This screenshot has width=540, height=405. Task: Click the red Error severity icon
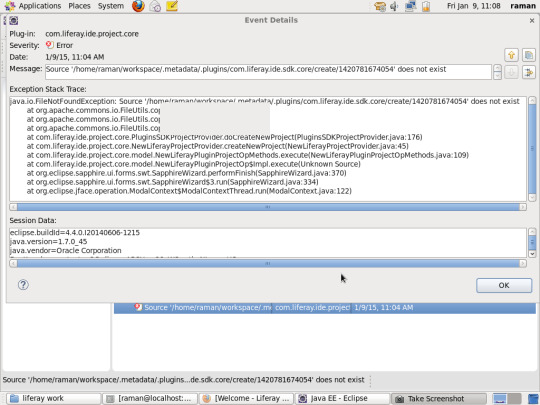pyautogui.click(x=50, y=45)
